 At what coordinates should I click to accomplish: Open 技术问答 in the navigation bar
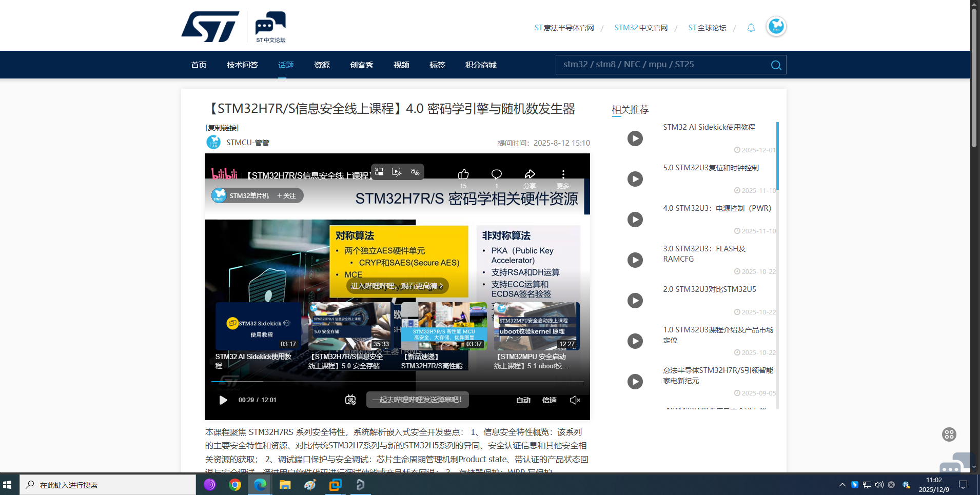pyautogui.click(x=242, y=65)
